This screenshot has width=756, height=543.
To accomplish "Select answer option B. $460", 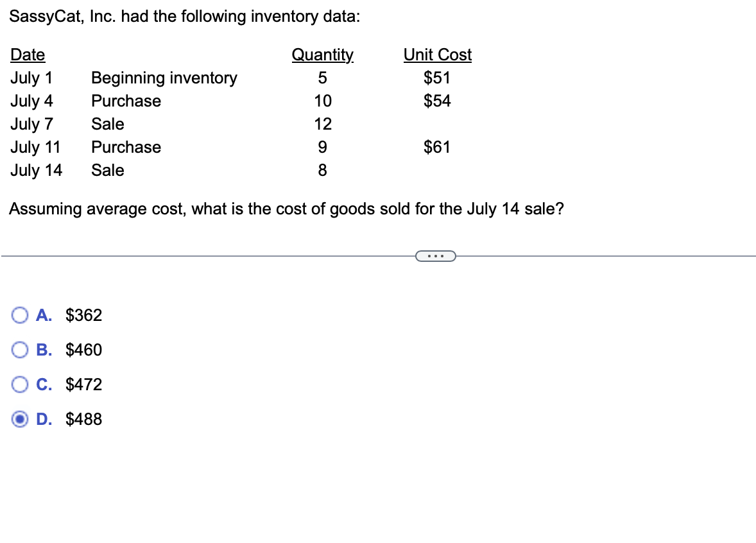I will click(20, 350).
